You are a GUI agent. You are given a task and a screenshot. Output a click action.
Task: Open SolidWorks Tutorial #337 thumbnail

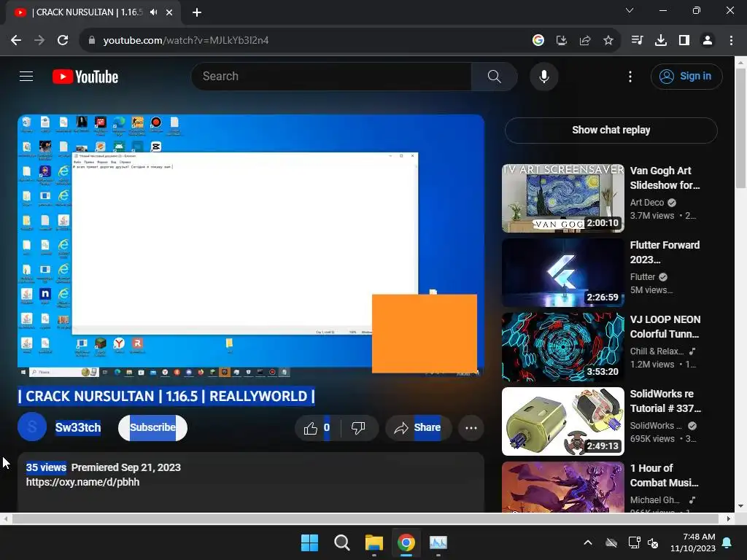point(562,421)
